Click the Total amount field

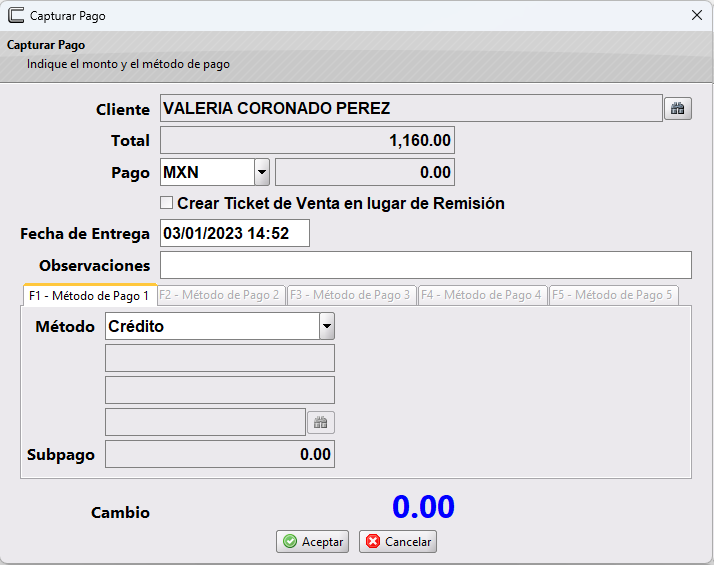(307, 140)
